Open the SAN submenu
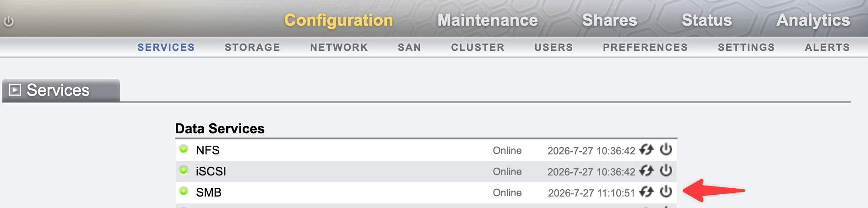 point(409,47)
